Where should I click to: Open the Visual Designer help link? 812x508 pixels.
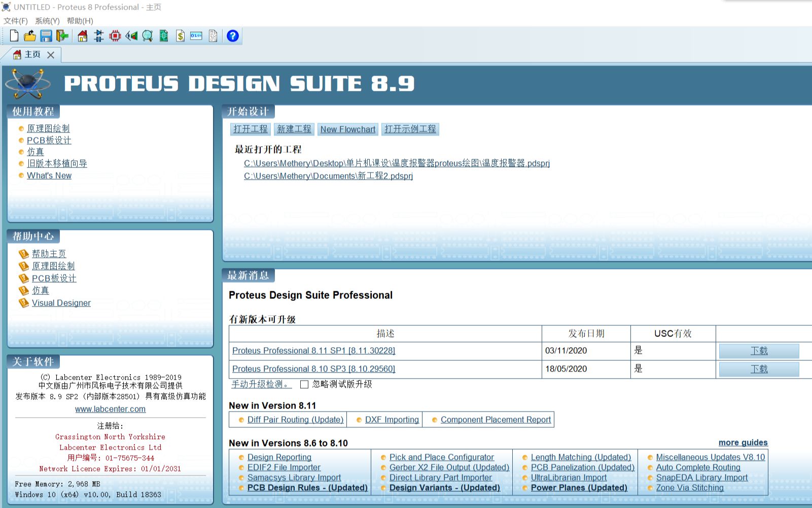pyautogui.click(x=61, y=303)
